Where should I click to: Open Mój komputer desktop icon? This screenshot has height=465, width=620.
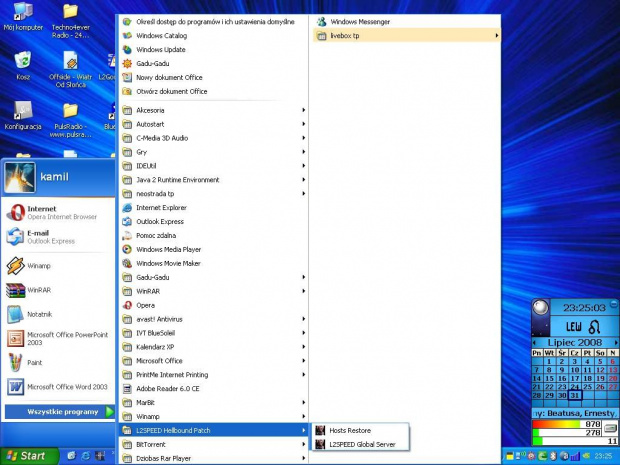(x=23, y=17)
